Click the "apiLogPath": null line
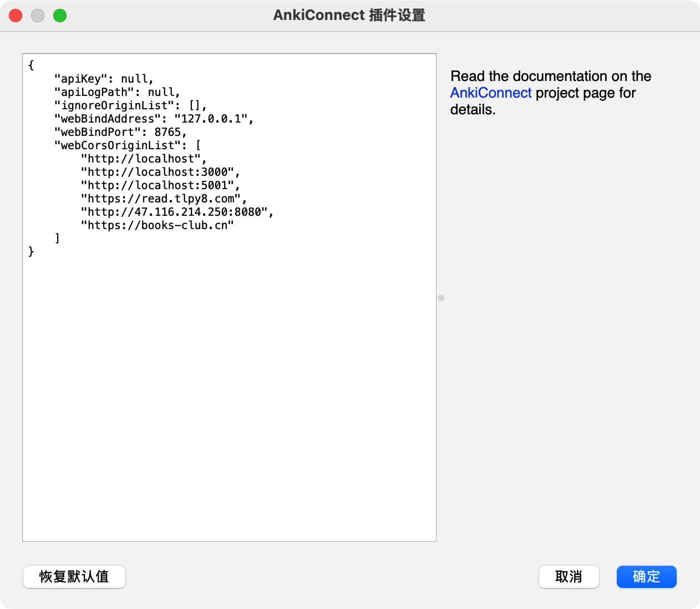Viewport: 700px width, 609px height. point(117,92)
